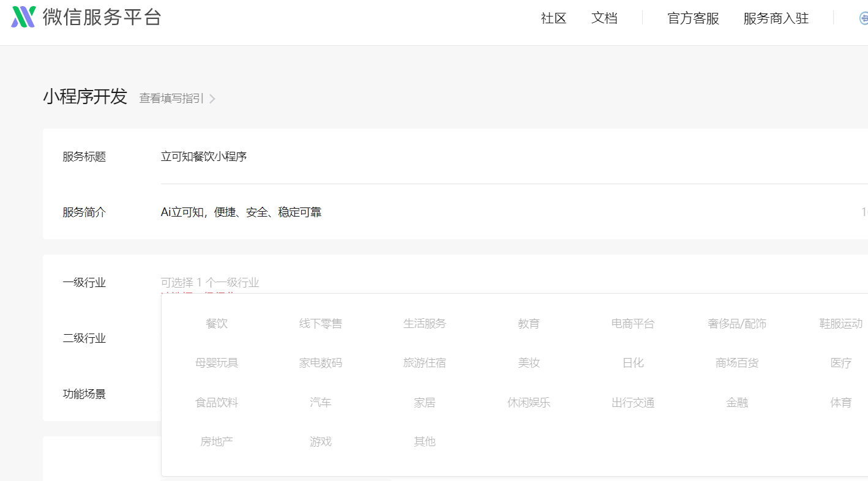Select the 日化 industry option
The image size is (868, 481).
(x=633, y=363)
